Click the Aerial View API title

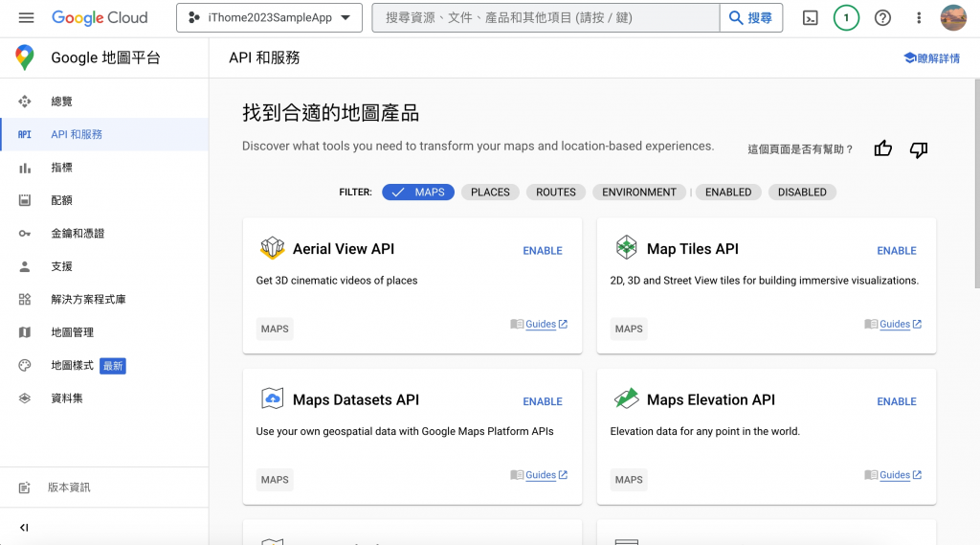tap(344, 249)
